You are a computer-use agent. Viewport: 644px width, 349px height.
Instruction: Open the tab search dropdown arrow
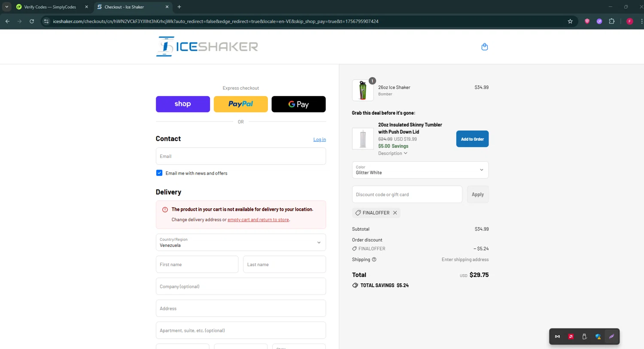[x=6, y=7]
